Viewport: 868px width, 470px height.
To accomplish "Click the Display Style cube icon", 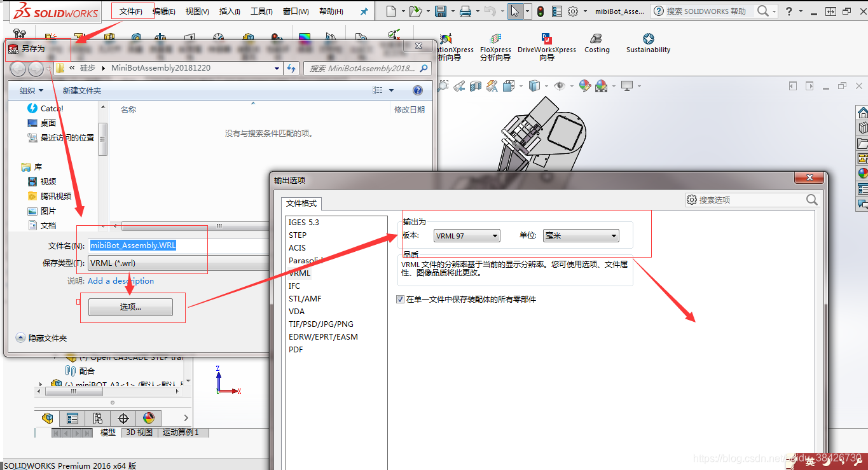I will click(x=534, y=86).
